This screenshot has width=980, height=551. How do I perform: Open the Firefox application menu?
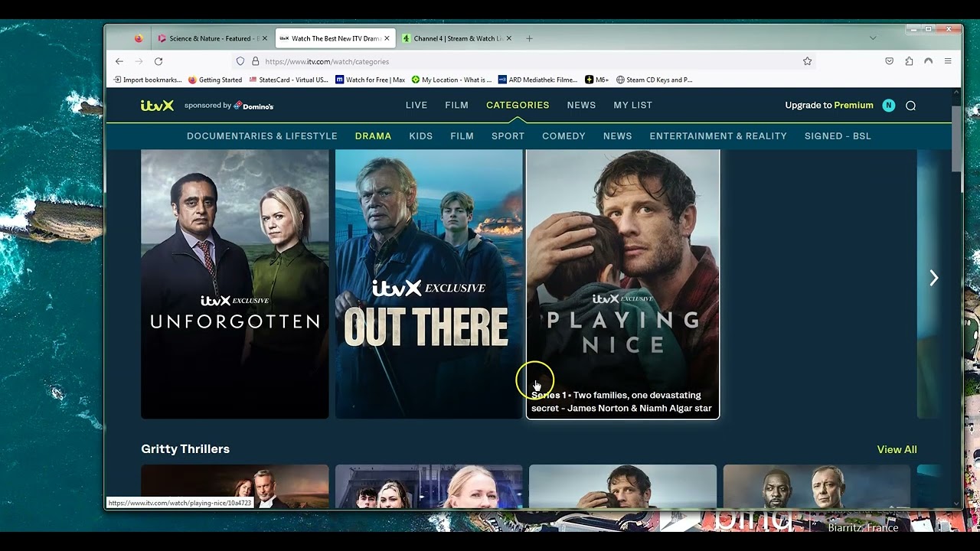click(x=948, y=61)
